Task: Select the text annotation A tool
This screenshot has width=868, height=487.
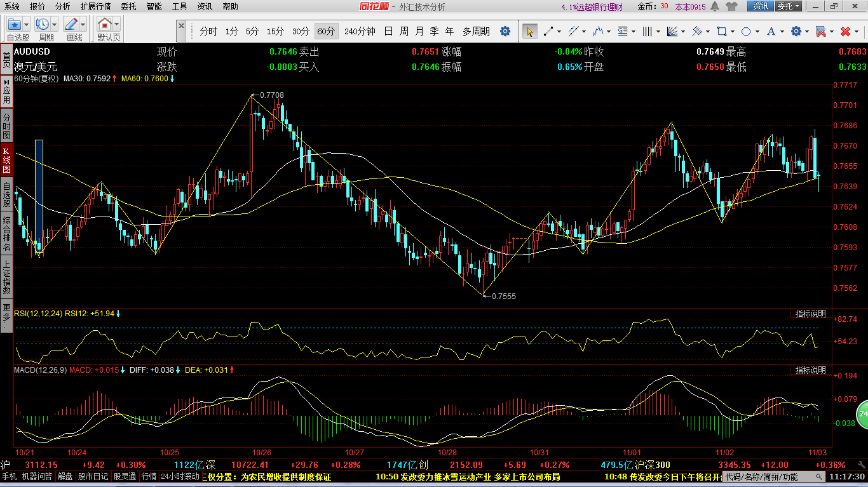Action: coord(771,31)
